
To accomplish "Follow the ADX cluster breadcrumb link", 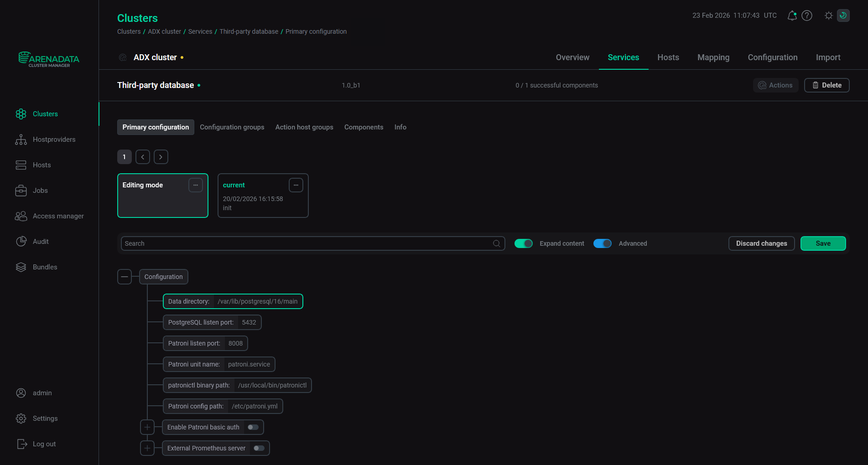I will 165,31.
